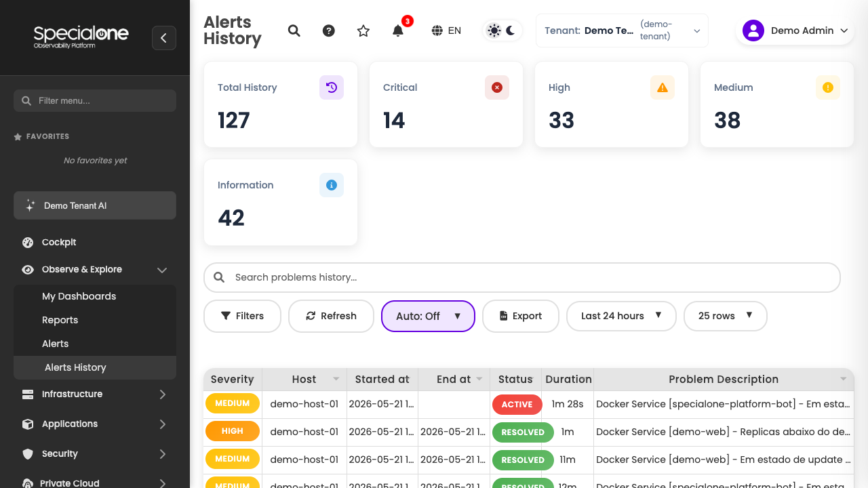Screen dimensions: 868x488
Task: Click the 11m duration cell
Action: point(568,460)
